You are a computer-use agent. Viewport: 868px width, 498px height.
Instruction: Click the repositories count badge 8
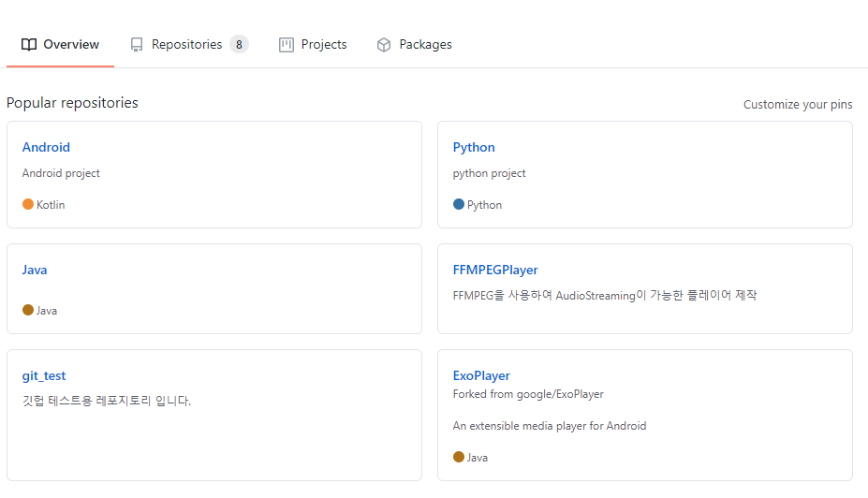[x=239, y=44]
